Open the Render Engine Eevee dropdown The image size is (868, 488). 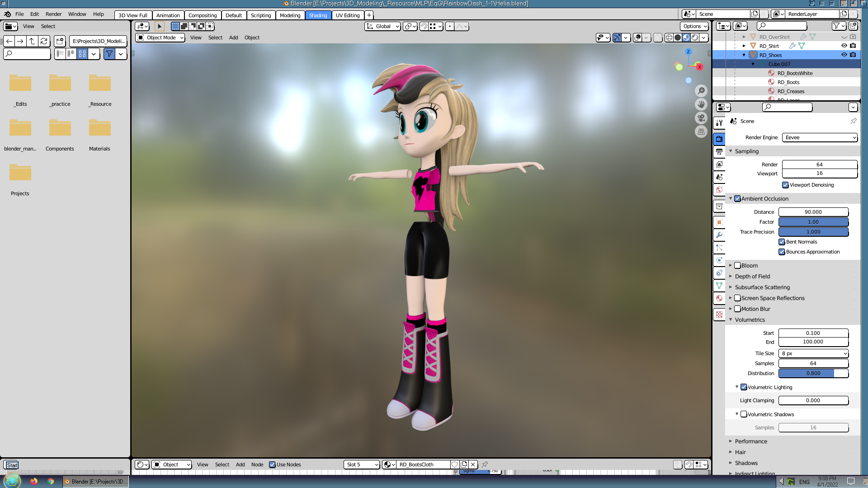pos(820,137)
